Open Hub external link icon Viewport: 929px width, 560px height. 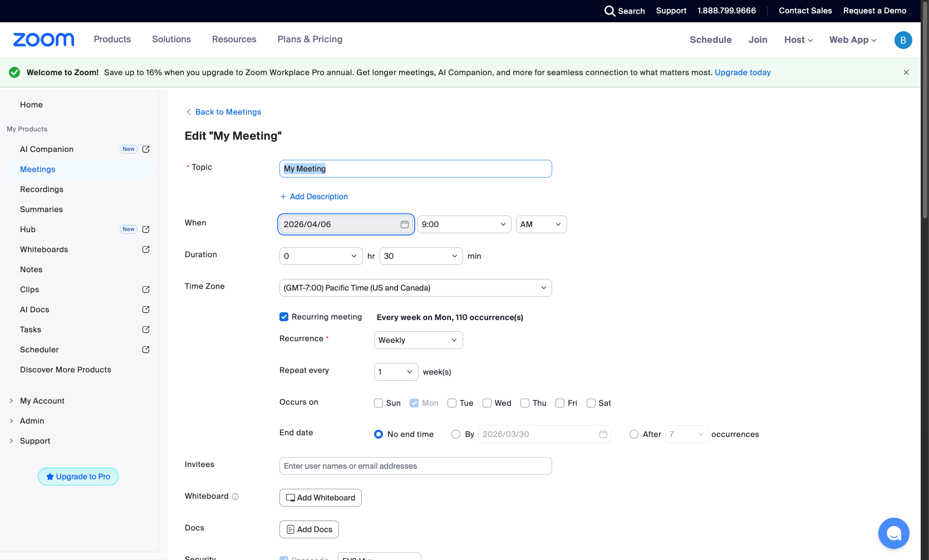(146, 229)
